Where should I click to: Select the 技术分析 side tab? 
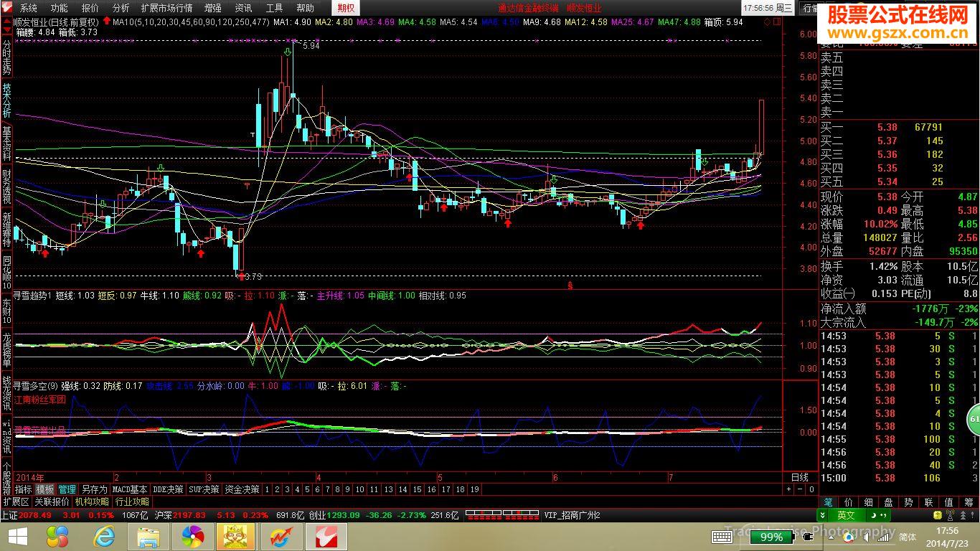[x=6, y=101]
